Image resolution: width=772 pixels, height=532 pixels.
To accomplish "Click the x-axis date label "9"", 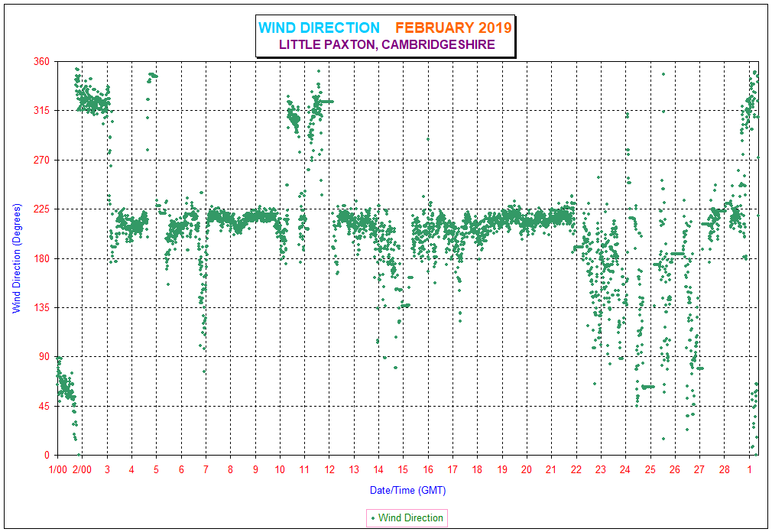I will click(255, 469).
